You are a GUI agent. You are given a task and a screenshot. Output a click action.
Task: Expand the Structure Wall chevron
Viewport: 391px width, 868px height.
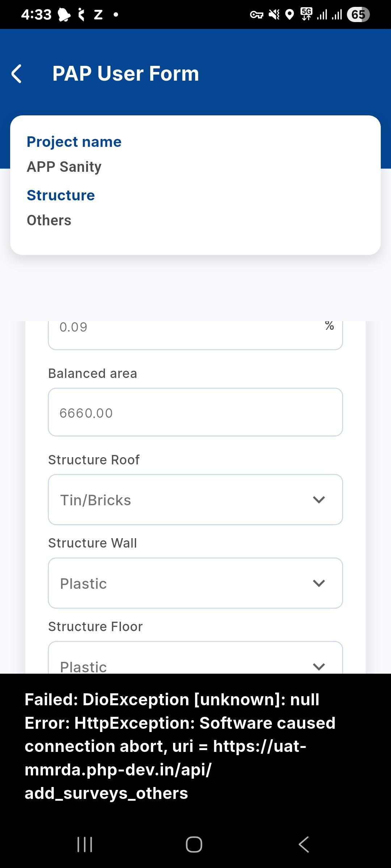(319, 583)
